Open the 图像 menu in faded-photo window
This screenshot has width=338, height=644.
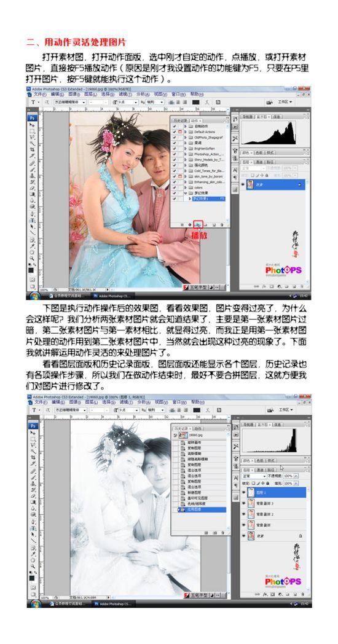(74, 402)
